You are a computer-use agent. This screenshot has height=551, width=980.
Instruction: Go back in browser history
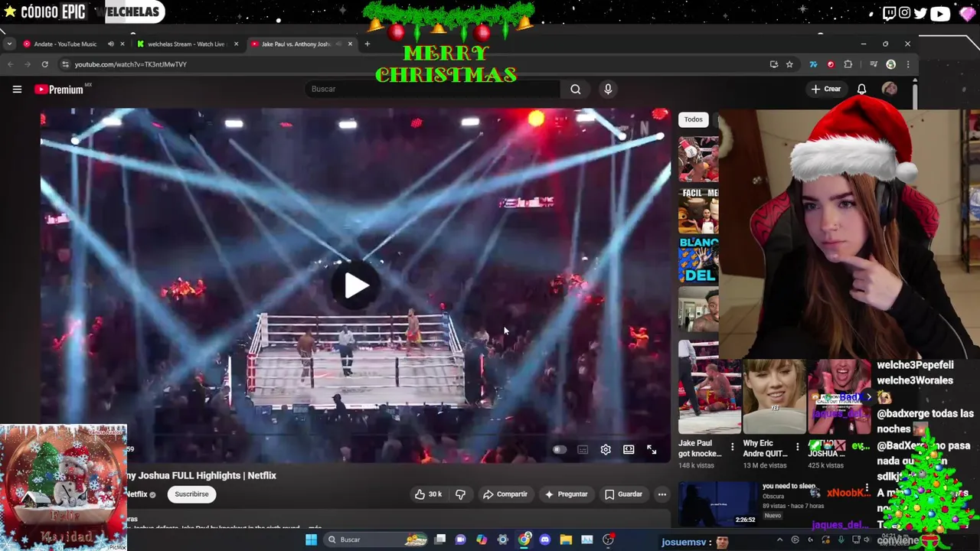[11, 64]
